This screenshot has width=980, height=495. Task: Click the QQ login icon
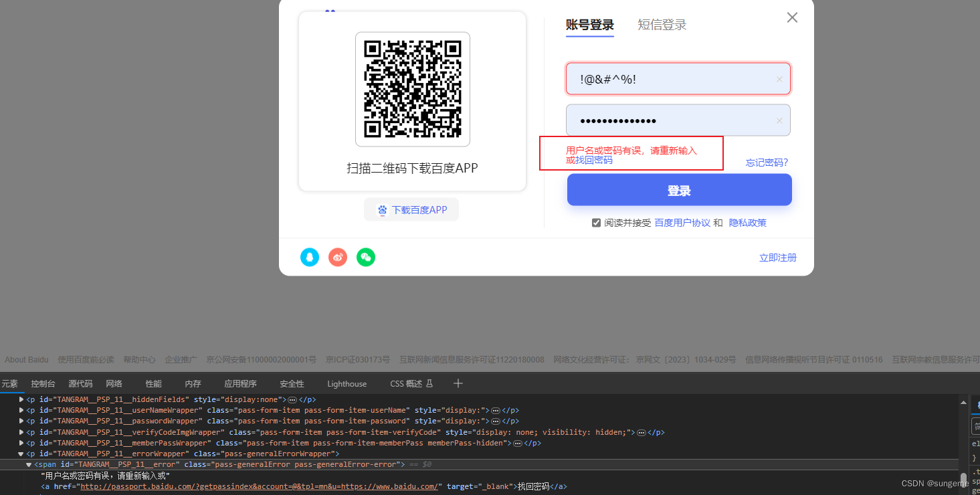[x=310, y=257]
